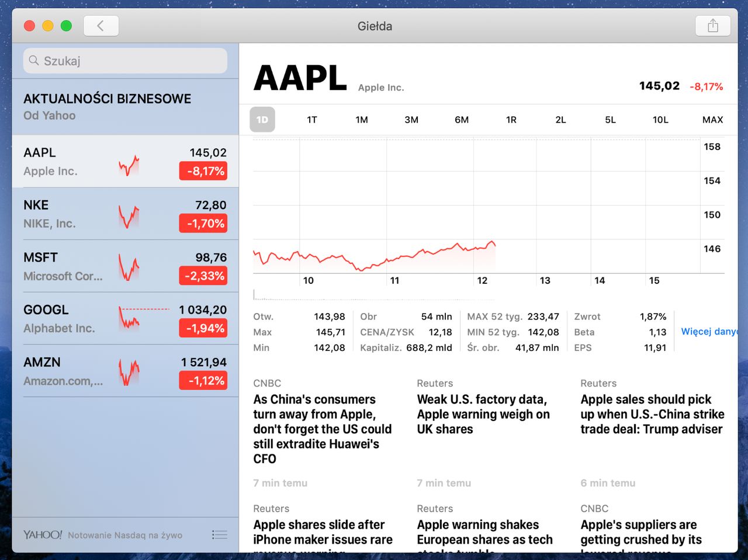The height and width of the screenshot is (560, 748).
Task: Click the Otw. value 143,98
Action: (x=330, y=316)
